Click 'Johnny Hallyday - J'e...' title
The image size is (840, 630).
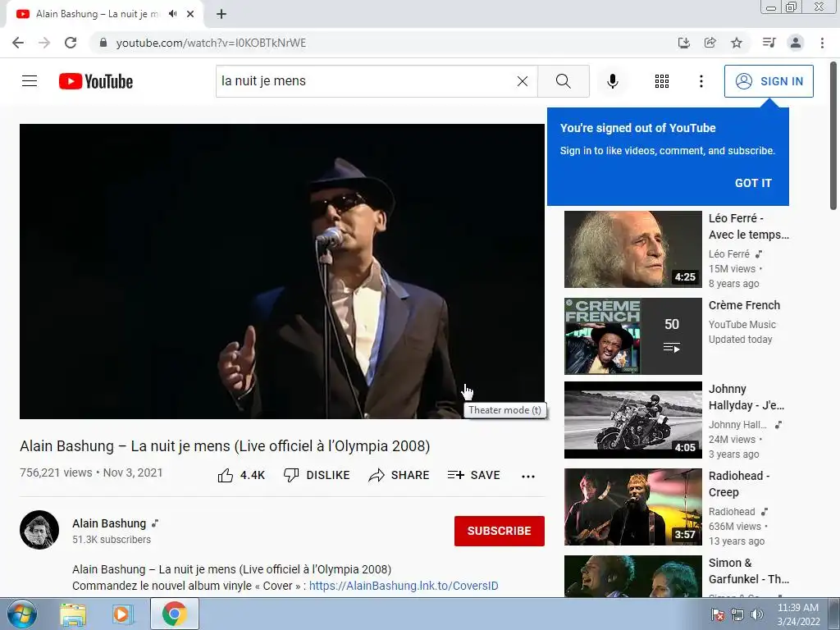[746, 397]
